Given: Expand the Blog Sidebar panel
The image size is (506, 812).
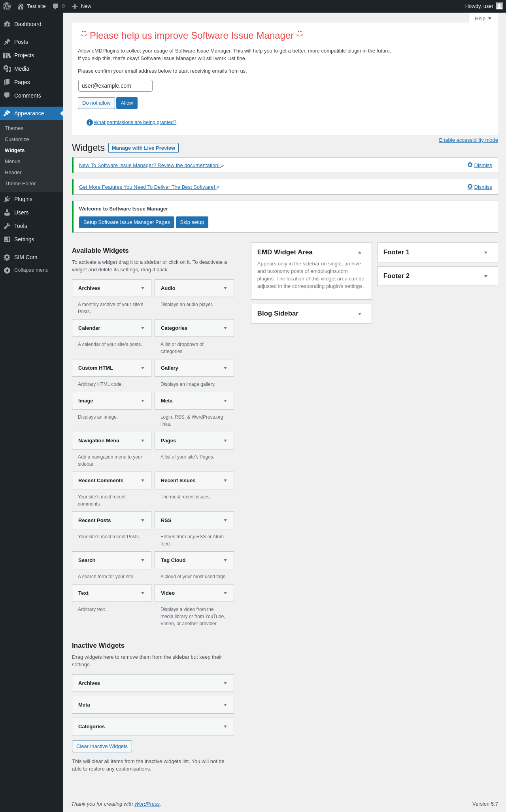Looking at the screenshot, I should tap(360, 314).
